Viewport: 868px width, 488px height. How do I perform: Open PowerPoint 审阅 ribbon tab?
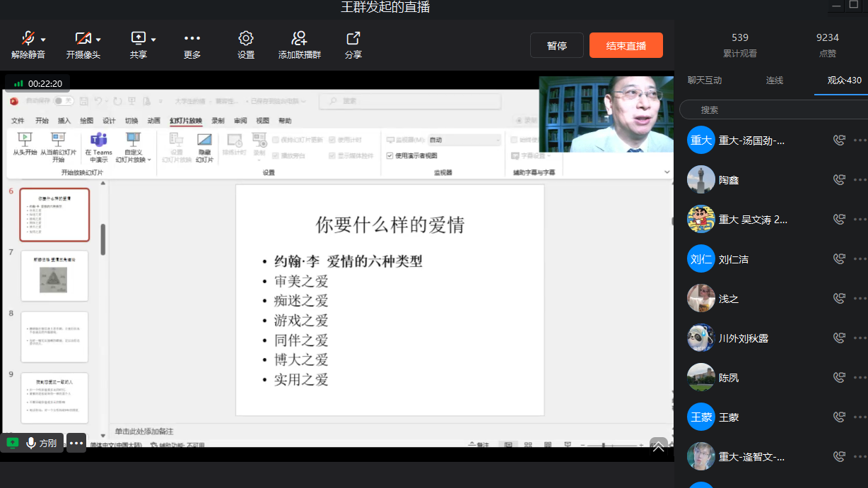pyautogui.click(x=240, y=121)
